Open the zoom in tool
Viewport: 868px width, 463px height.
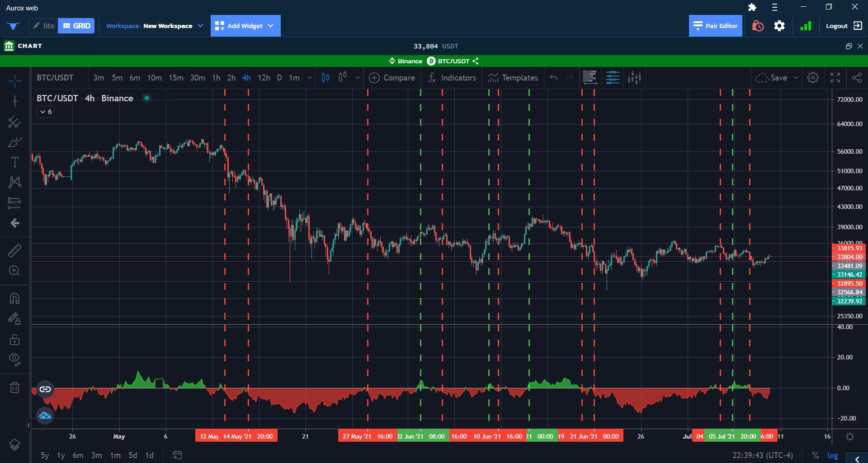(x=14, y=271)
